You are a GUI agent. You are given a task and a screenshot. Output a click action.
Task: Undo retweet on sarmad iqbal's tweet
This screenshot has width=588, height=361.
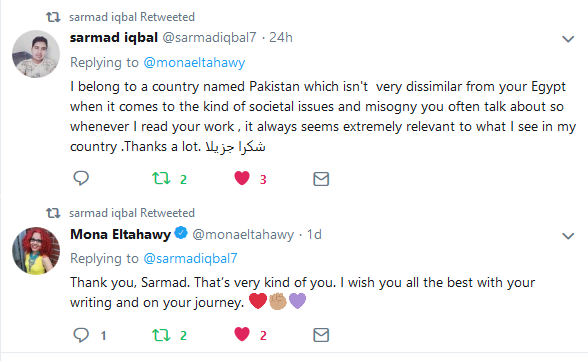161,178
